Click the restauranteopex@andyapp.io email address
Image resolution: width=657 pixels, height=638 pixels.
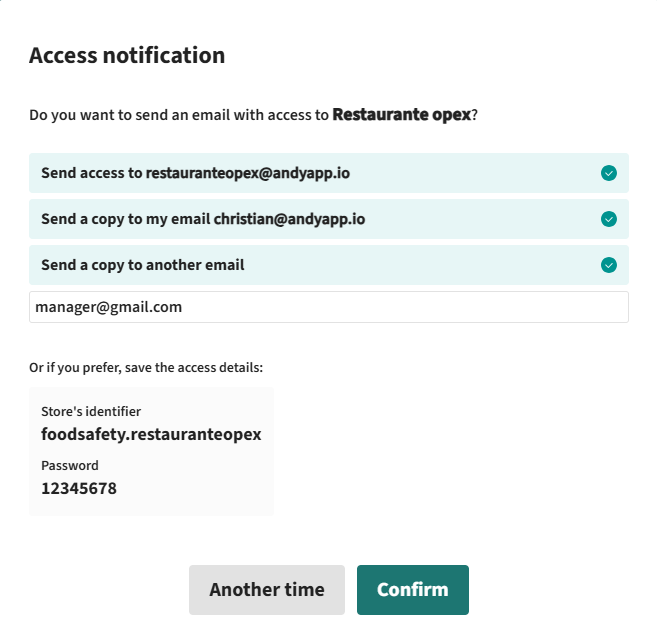coord(248,173)
